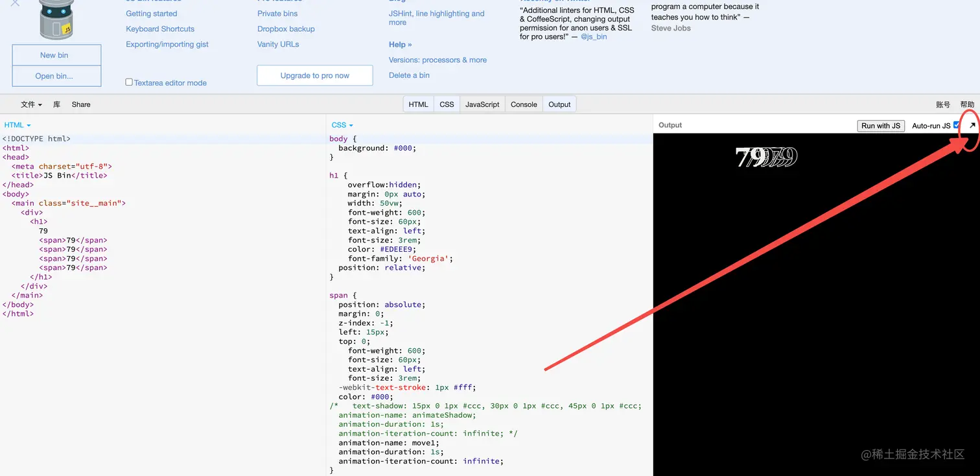Image resolution: width=980 pixels, height=476 pixels.
Task: Open Versions: processors & more link
Action: point(437,60)
